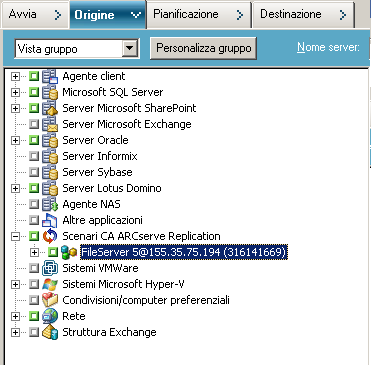Viewport: 371px width, 365px height.
Task: Switch to the Origine tab
Action: pos(107,14)
